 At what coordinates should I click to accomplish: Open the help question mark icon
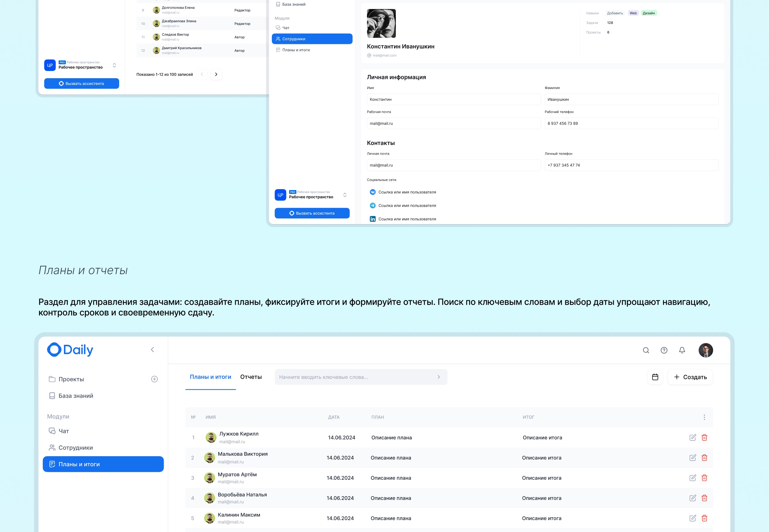coord(664,350)
